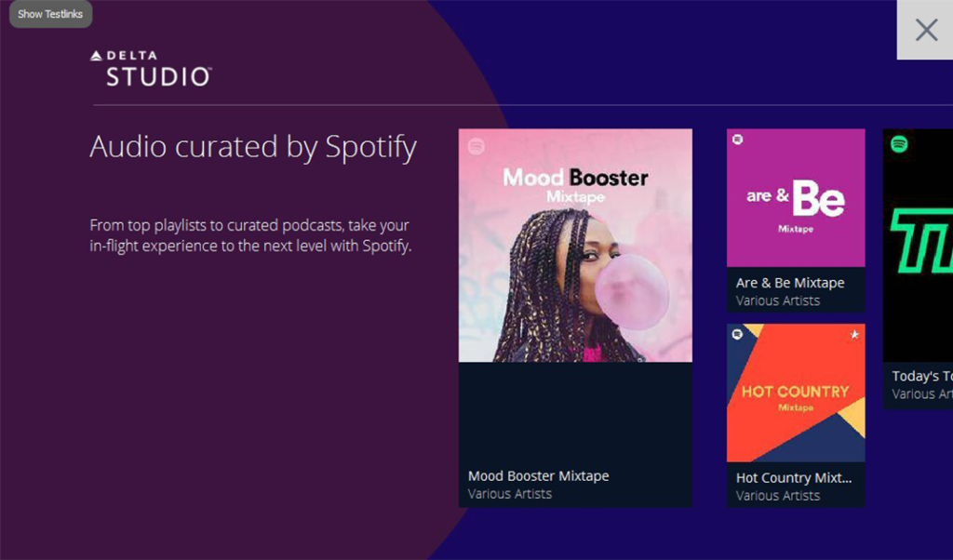Click Various Artists under Are & Be Mixtape

click(778, 300)
